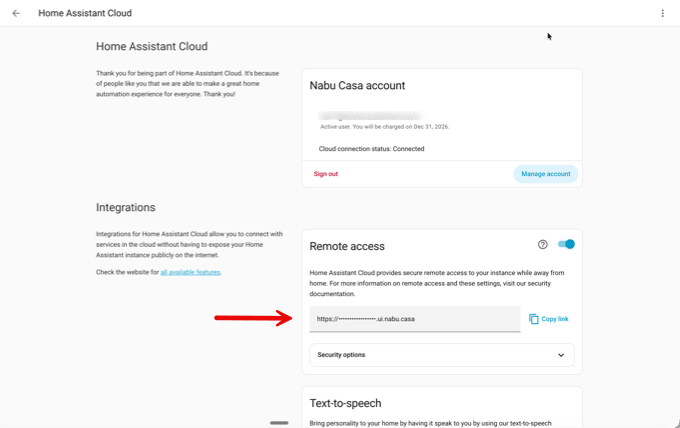Click the Home Assistant Cloud title in top bar

(85, 13)
